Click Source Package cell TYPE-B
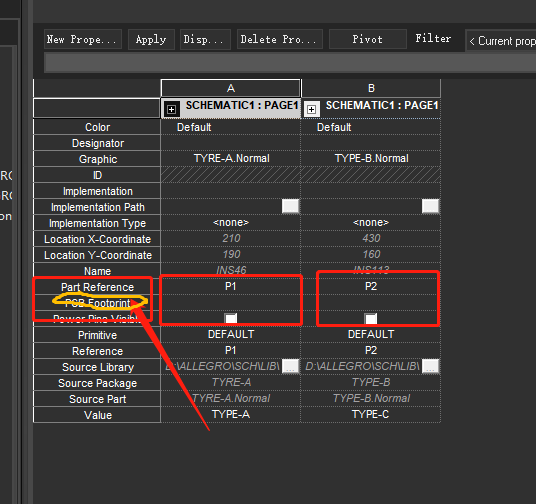Image resolution: width=536 pixels, height=504 pixels. [x=371, y=382]
